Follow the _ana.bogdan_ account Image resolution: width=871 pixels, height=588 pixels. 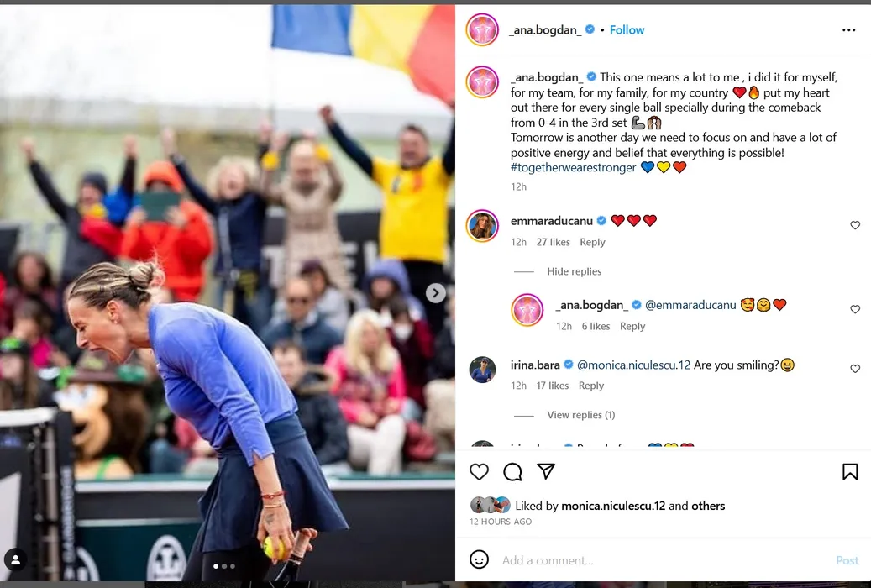point(627,30)
